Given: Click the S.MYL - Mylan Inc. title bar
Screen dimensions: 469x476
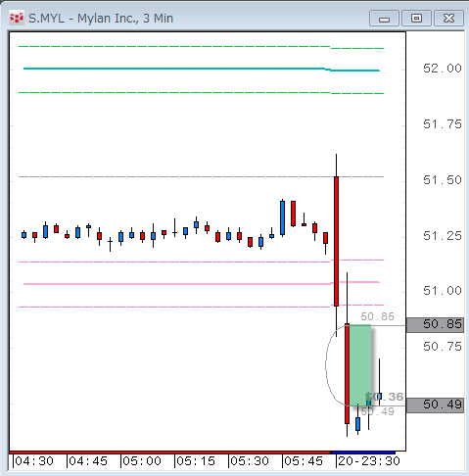Looking at the screenshot, I should click(x=196, y=19).
